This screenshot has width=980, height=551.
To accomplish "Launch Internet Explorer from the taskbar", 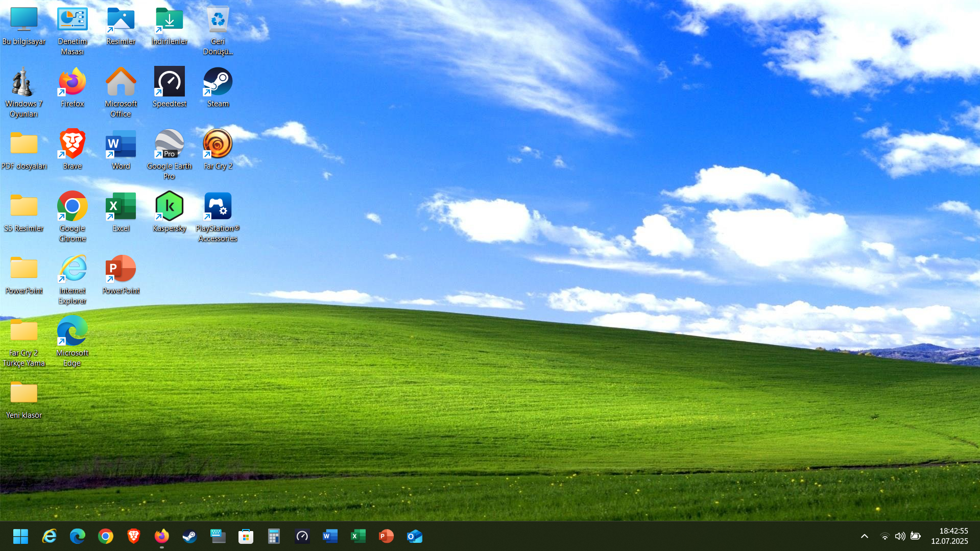I will [50, 536].
